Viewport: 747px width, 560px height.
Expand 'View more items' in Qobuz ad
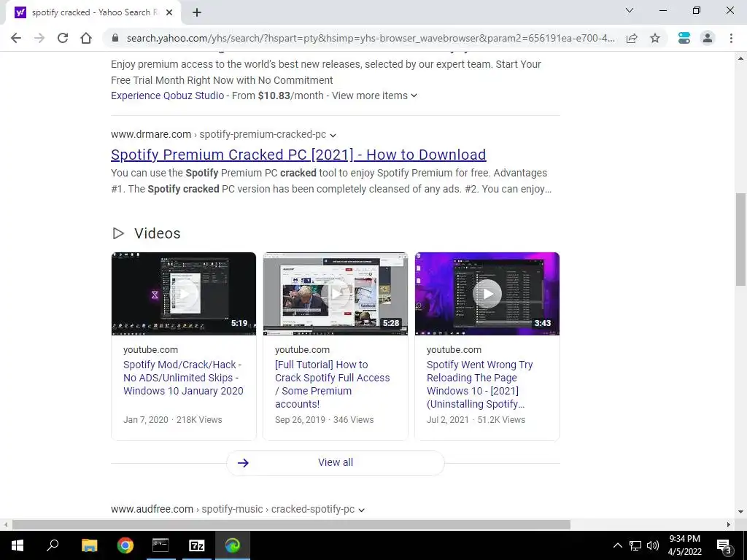[374, 96]
